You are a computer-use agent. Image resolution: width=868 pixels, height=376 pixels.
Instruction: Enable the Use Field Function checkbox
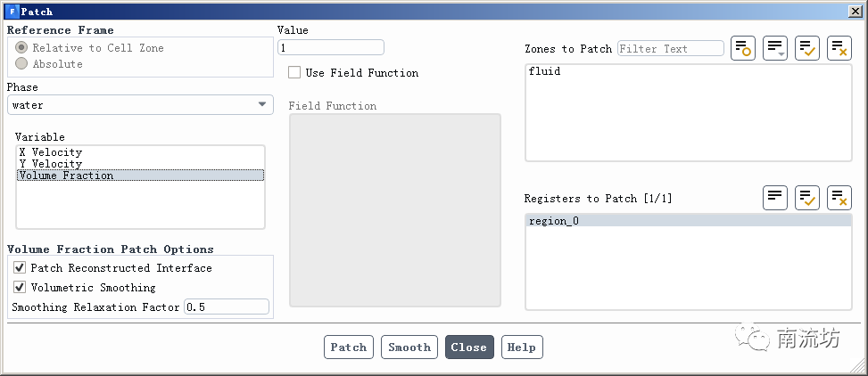294,73
